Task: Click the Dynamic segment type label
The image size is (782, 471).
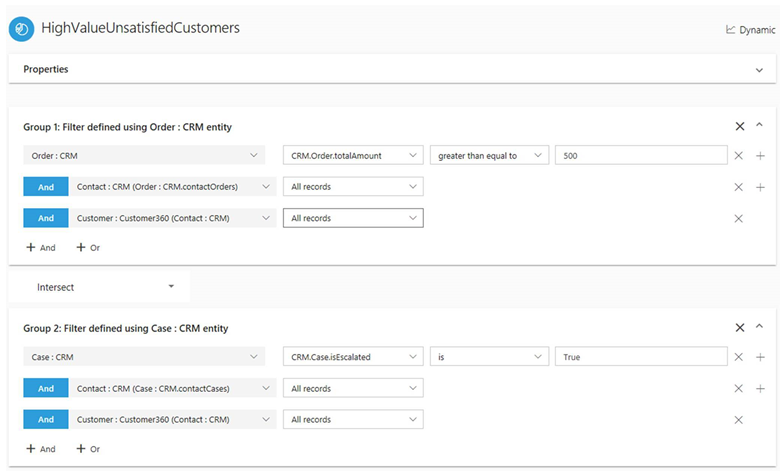Action: (751, 30)
